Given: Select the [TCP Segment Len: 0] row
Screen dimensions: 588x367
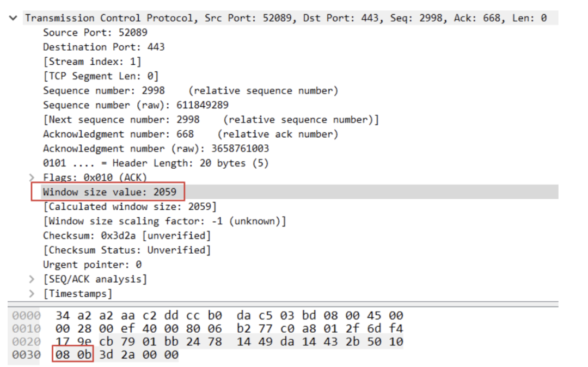Looking at the screenshot, I should 101,76.
